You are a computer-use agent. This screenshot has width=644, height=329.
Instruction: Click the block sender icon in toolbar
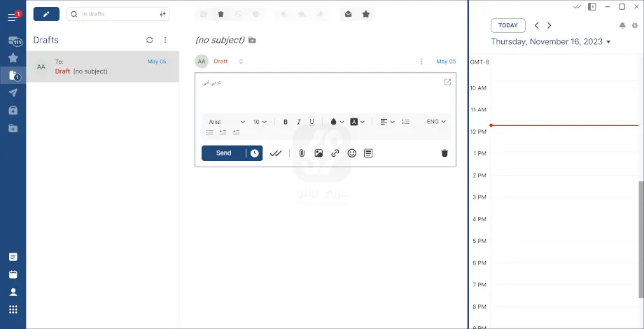click(239, 14)
